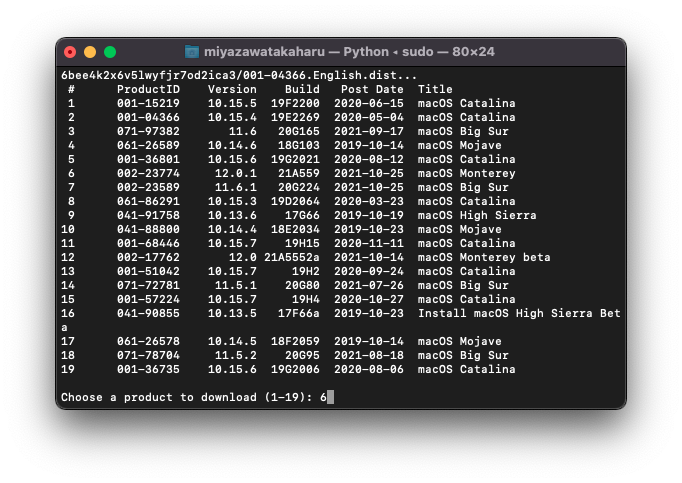Select product ID 001-15219
The width and height of the screenshot is (682, 483).
coord(148,104)
